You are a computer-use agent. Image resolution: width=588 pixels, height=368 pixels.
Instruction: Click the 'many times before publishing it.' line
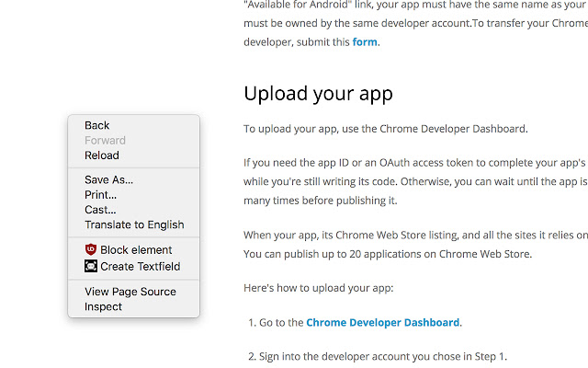(321, 201)
